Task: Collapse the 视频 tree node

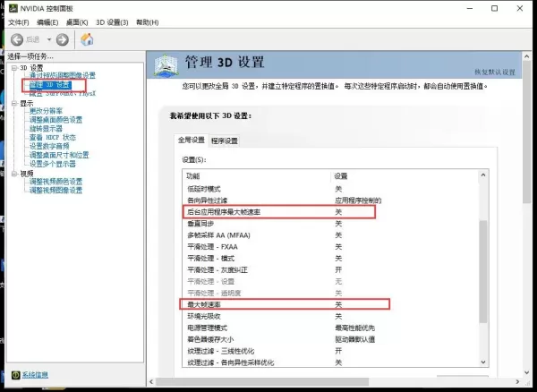Action: [x=14, y=174]
